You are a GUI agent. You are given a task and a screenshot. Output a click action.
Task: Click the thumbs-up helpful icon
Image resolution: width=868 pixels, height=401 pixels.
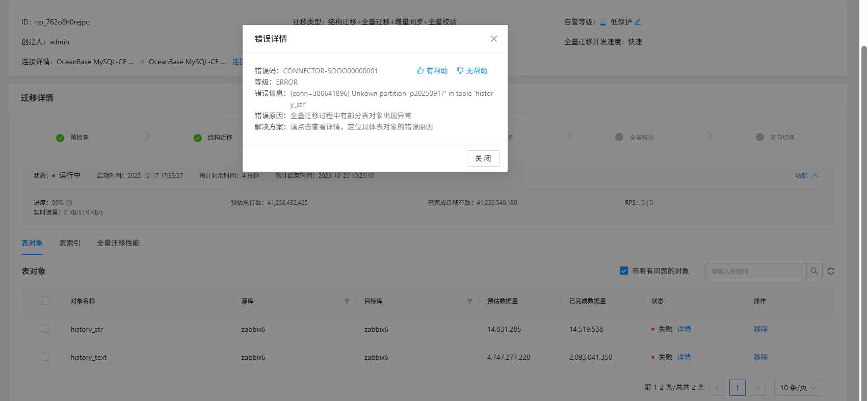coord(420,71)
